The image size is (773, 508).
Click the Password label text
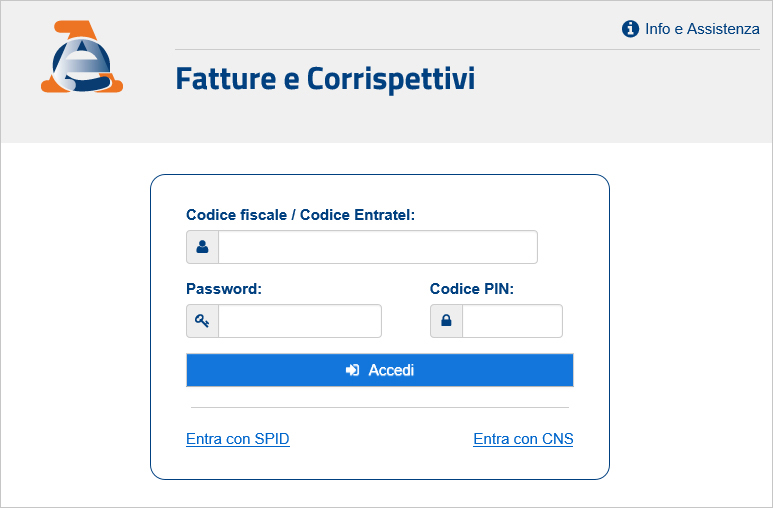(x=224, y=289)
